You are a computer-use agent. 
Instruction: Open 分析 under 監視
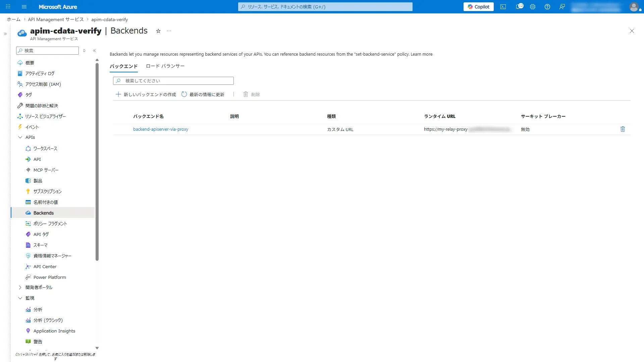coord(38,309)
